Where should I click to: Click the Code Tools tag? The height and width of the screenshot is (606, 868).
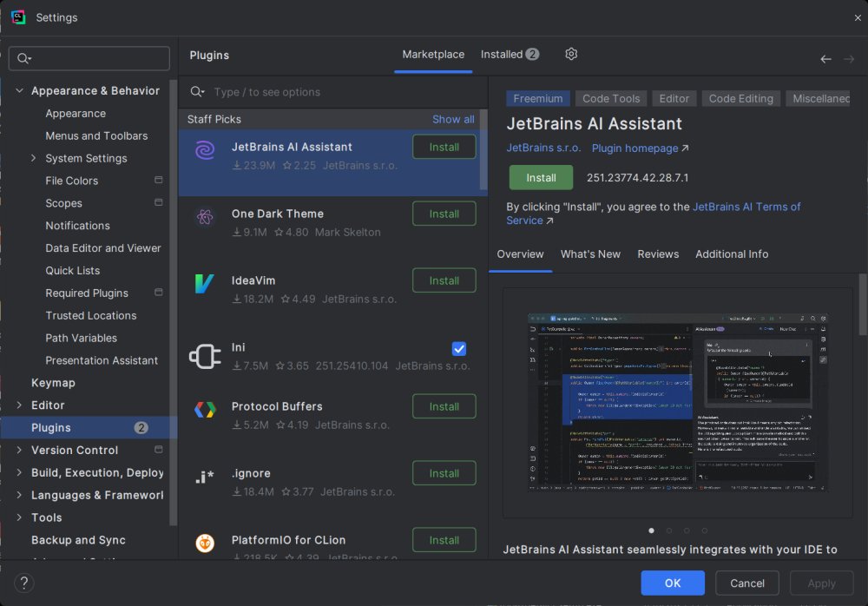610,99
